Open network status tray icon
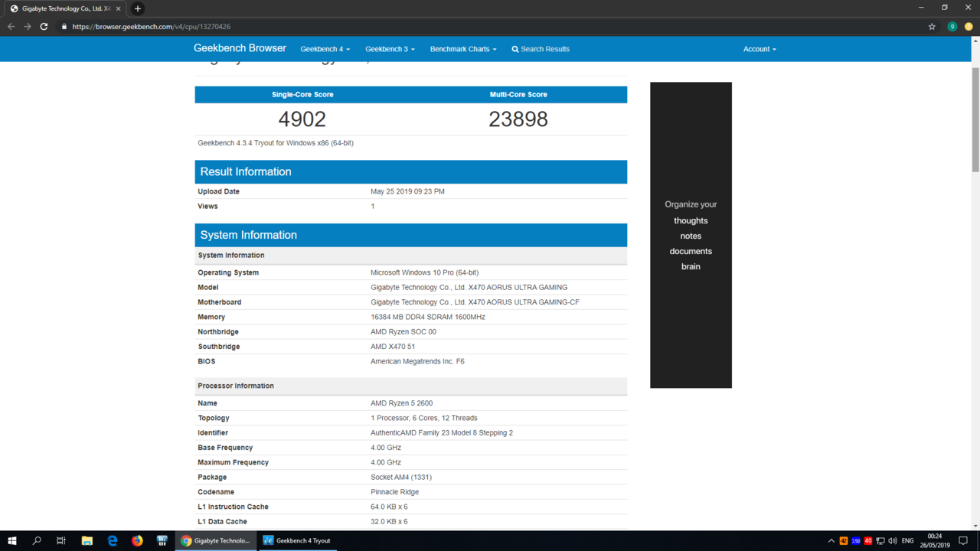 [880, 541]
